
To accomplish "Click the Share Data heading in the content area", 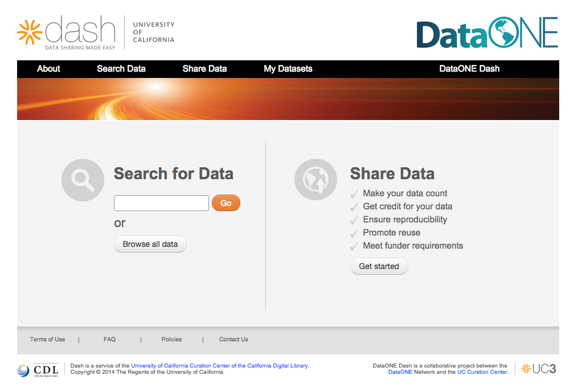I will (x=392, y=174).
